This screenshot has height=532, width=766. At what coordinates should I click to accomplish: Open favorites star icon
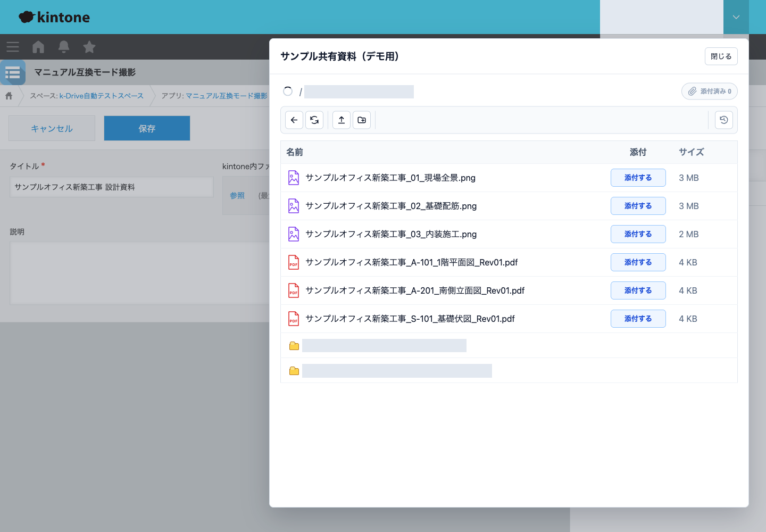(89, 47)
